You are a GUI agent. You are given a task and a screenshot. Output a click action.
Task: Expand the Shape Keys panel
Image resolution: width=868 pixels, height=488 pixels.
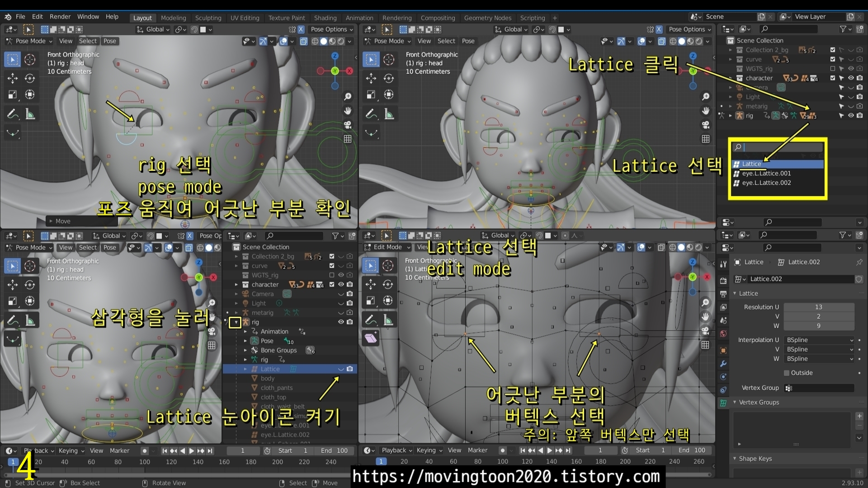pyautogui.click(x=735, y=459)
